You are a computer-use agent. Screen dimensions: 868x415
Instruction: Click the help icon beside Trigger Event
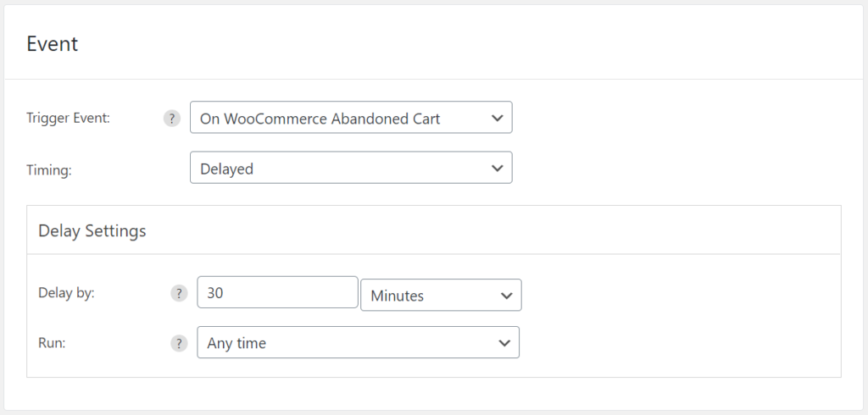tap(171, 119)
